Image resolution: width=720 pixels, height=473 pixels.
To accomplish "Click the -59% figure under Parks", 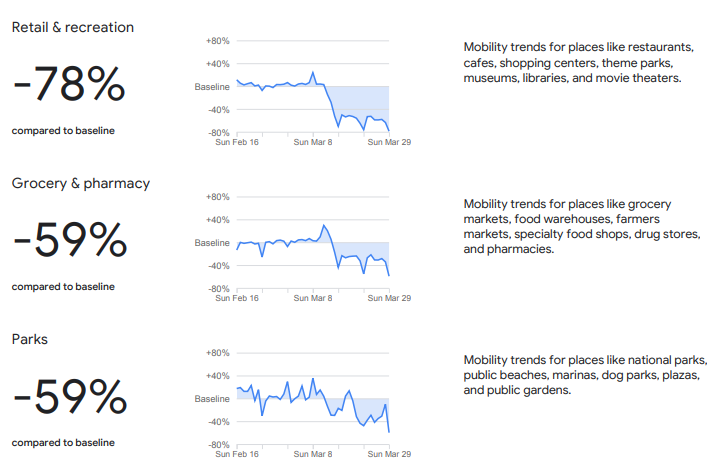I will (x=69, y=398).
